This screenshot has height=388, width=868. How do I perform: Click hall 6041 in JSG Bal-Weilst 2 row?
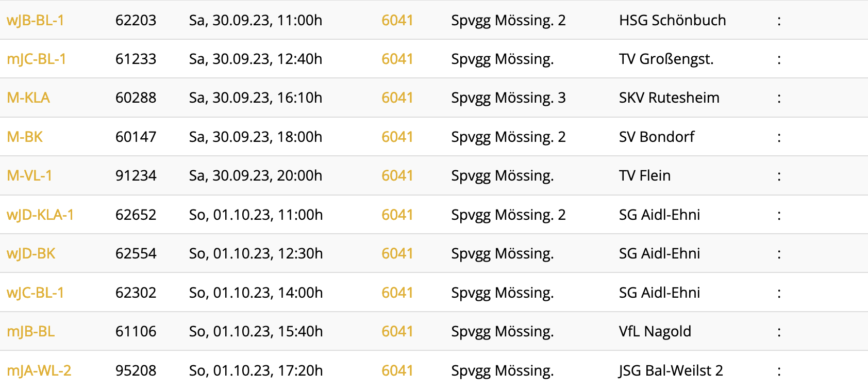[x=397, y=371]
